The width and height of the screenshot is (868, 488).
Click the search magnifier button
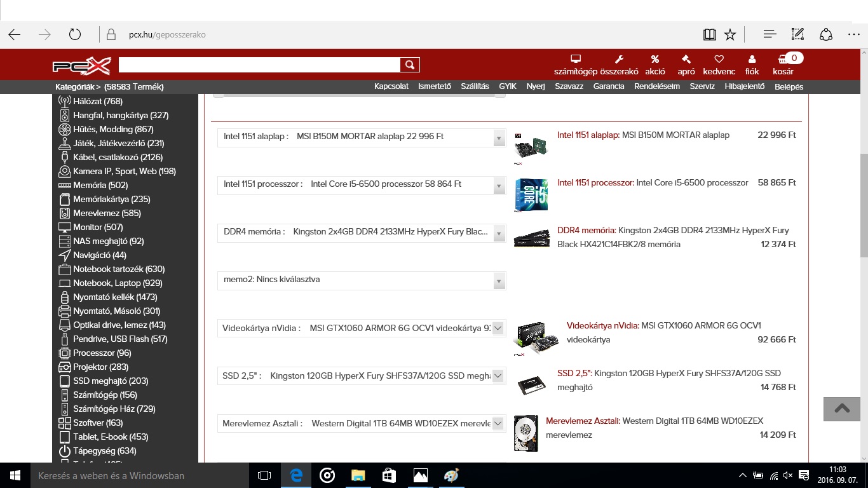tap(410, 65)
